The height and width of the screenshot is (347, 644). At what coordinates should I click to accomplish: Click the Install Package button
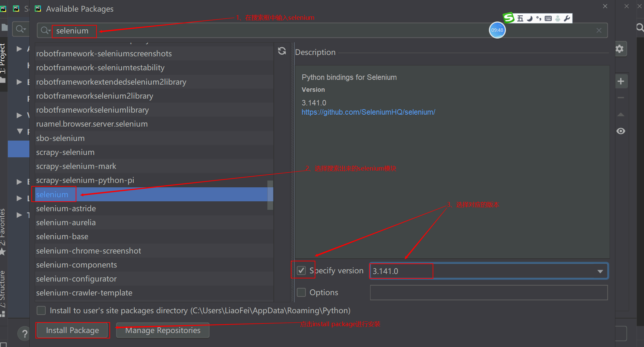click(x=72, y=330)
